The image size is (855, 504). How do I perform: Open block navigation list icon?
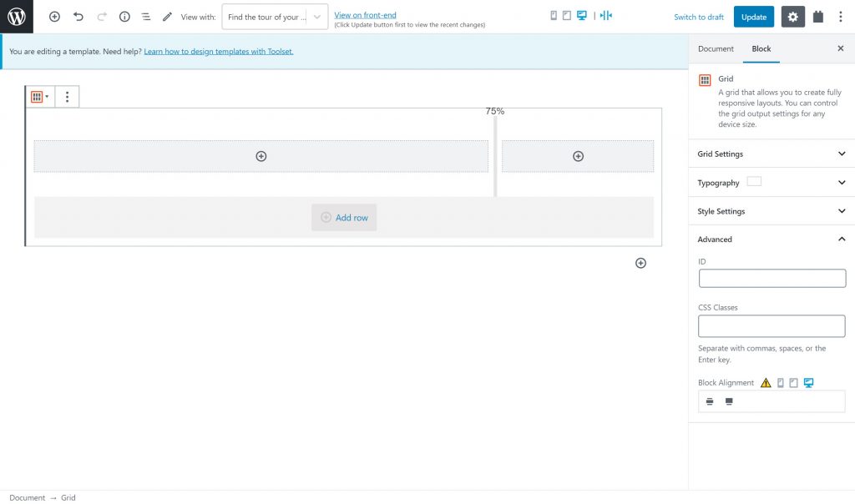[x=145, y=17]
